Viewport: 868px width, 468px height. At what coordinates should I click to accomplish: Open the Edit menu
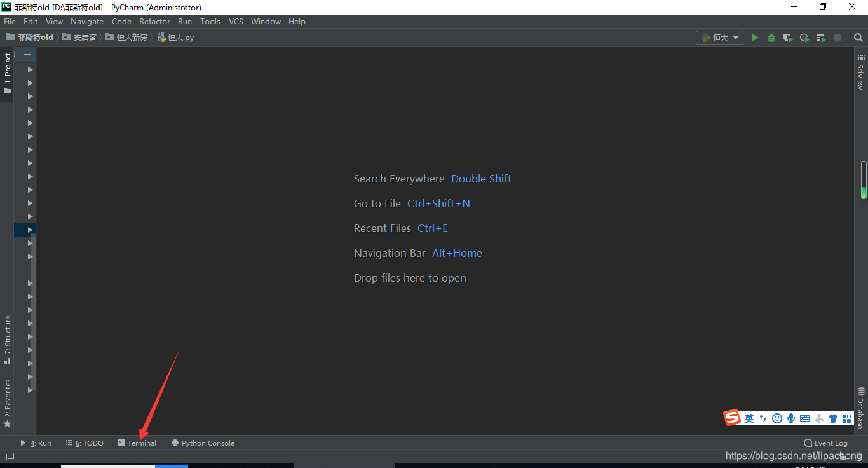coord(31,22)
